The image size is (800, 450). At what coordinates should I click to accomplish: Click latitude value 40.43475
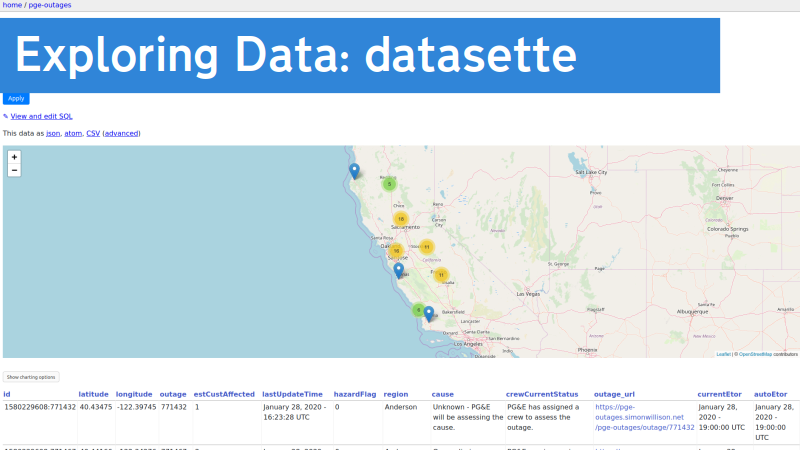[96, 407]
